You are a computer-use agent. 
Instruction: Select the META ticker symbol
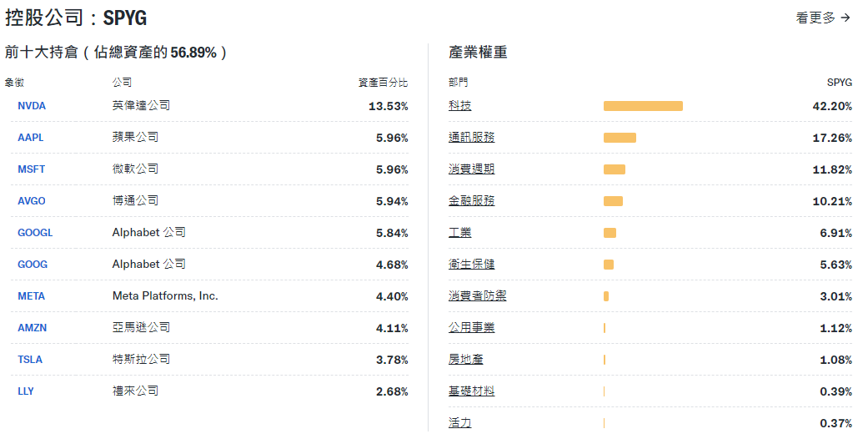[32, 296]
